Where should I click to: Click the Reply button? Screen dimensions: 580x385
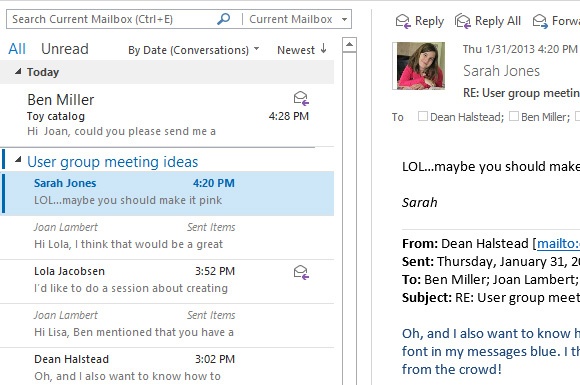(420, 21)
